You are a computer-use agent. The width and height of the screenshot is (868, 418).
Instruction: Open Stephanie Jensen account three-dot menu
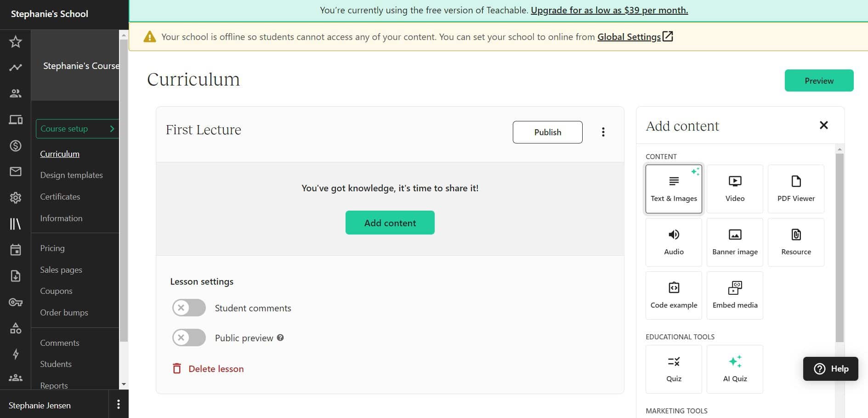click(x=119, y=404)
